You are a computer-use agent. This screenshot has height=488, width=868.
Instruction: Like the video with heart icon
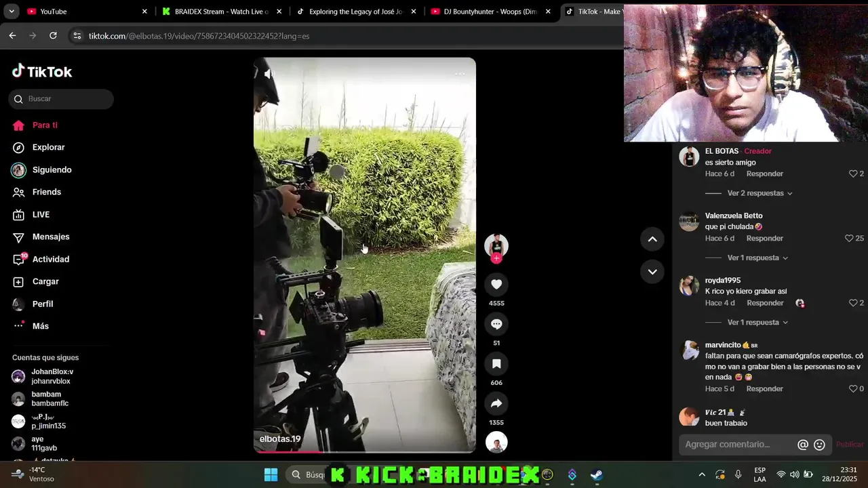pos(496,285)
